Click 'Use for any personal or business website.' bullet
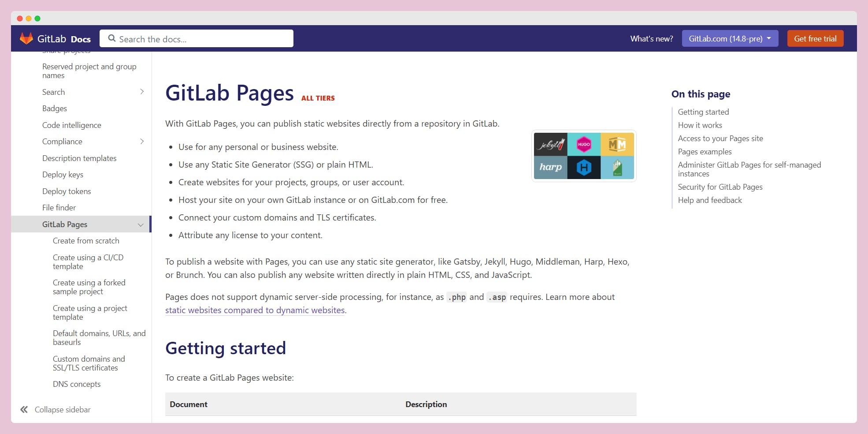The height and width of the screenshot is (434, 868). (x=258, y=147)
